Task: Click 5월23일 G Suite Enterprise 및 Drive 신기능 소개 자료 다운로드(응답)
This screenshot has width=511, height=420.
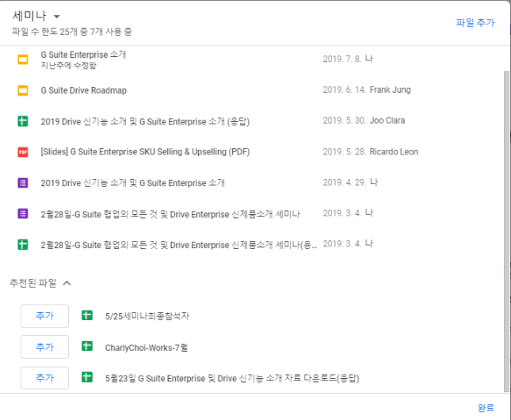Action: point(232,379)
